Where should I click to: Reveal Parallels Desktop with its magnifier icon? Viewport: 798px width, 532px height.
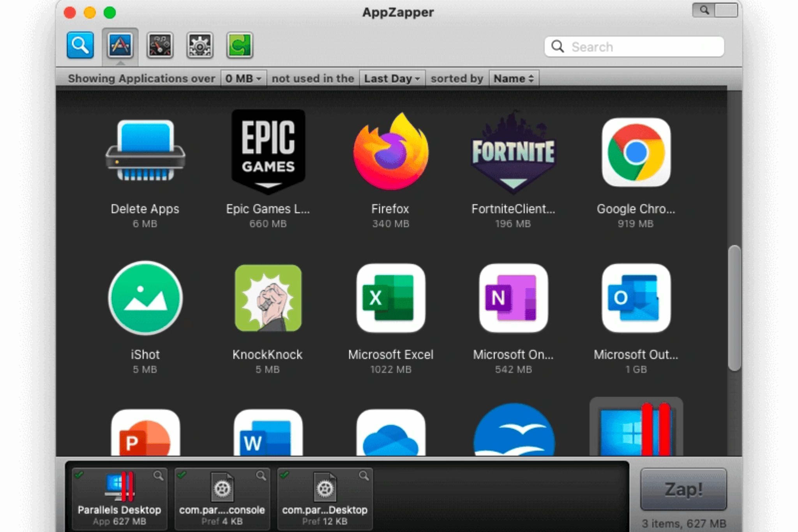click(x=159, y=475)
